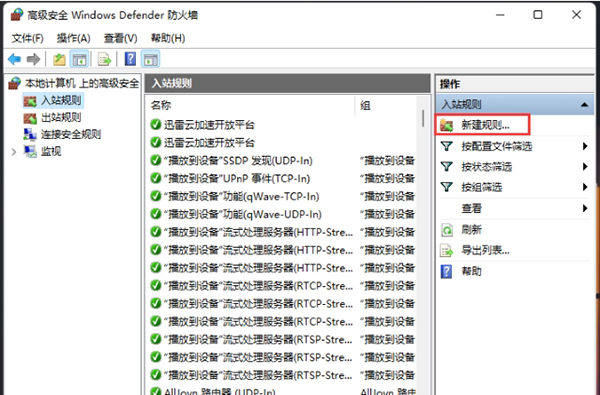
Task: Select 连接安全规则 in the left tree
Action: (x=71, y=134)
